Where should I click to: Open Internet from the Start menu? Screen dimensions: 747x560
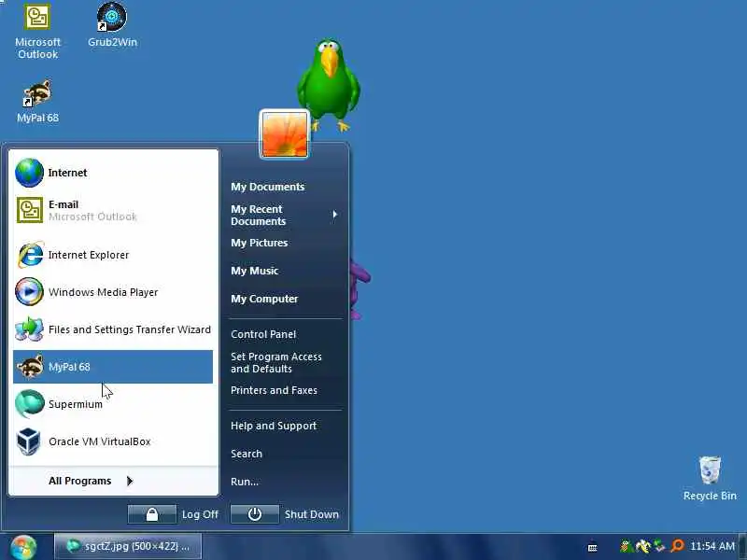tap(112, 173)
